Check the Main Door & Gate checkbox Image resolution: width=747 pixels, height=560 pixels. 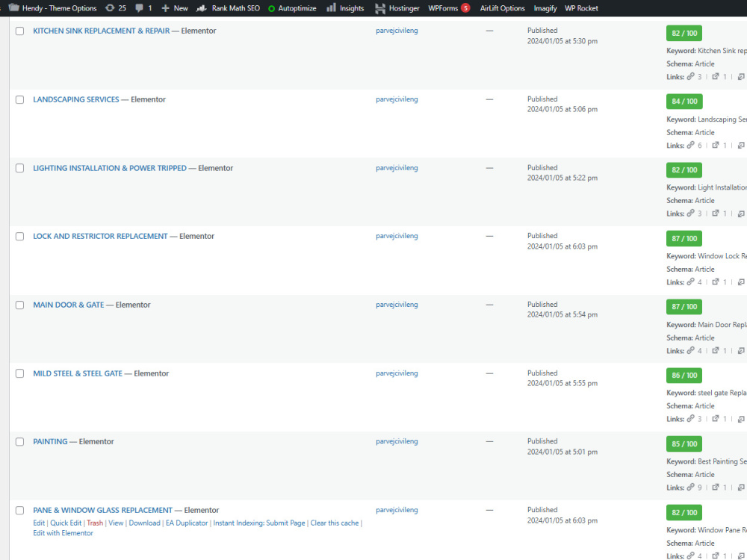coord(19,305)
